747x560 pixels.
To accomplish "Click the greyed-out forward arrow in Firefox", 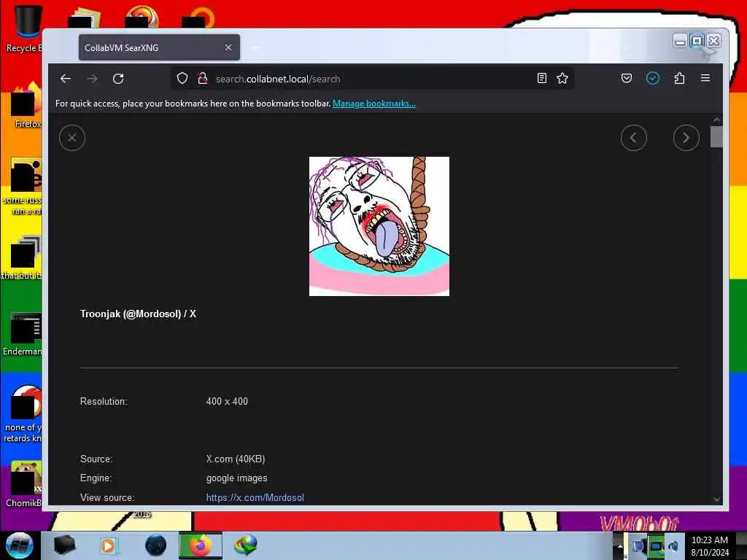I will click(x=92, y=79).
